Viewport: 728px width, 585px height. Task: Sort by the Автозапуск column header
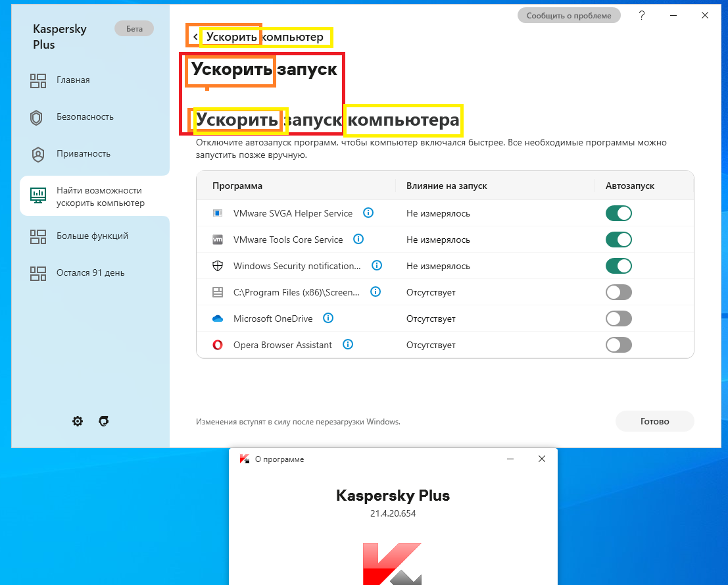coord(629,186)
